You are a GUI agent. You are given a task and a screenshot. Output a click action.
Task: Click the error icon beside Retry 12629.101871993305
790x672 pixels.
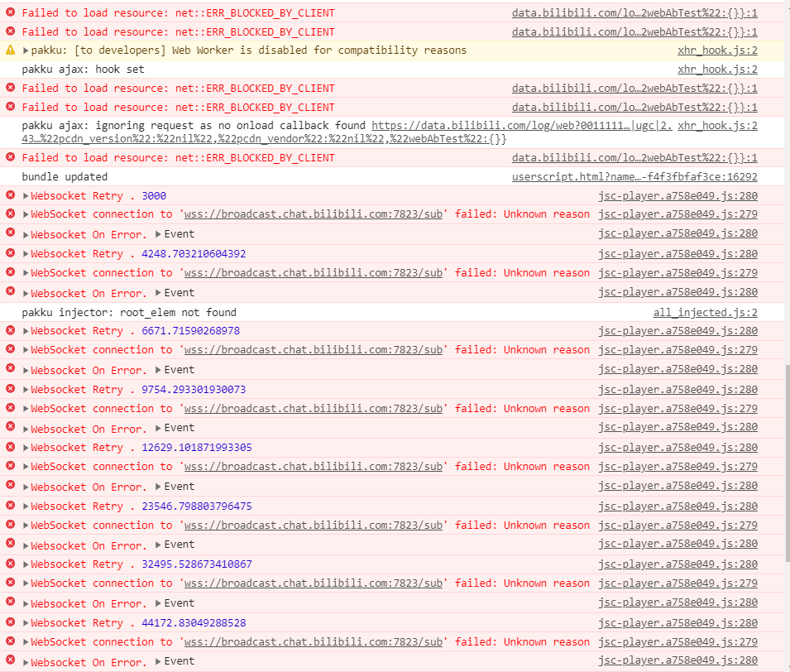click(10, 446)
